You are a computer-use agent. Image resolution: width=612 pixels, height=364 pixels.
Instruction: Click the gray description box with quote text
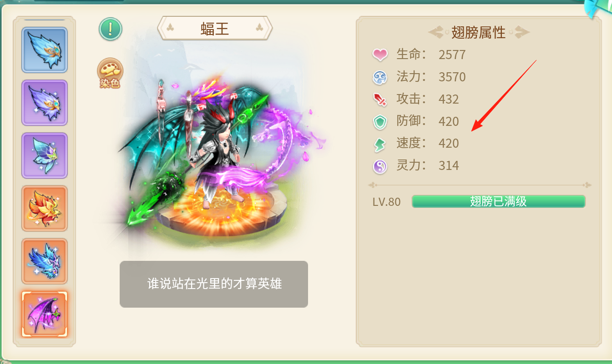214,284
